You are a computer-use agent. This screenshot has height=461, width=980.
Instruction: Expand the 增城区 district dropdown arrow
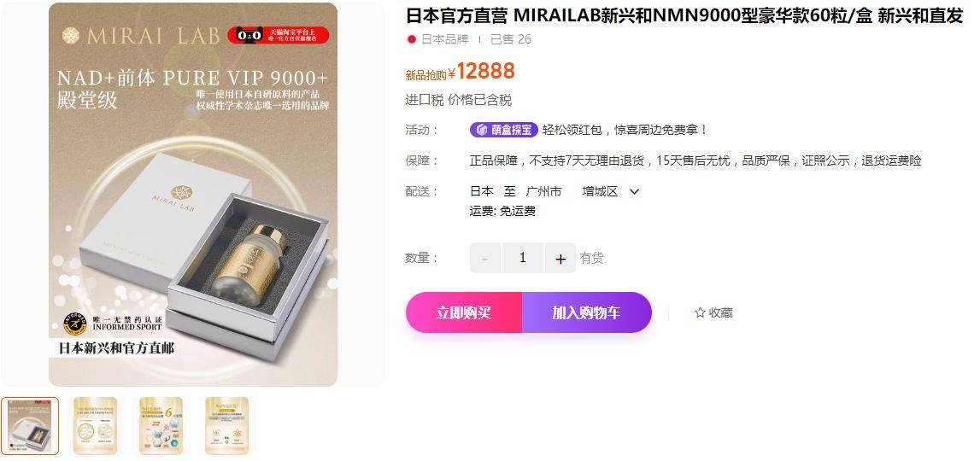(634, 192)
